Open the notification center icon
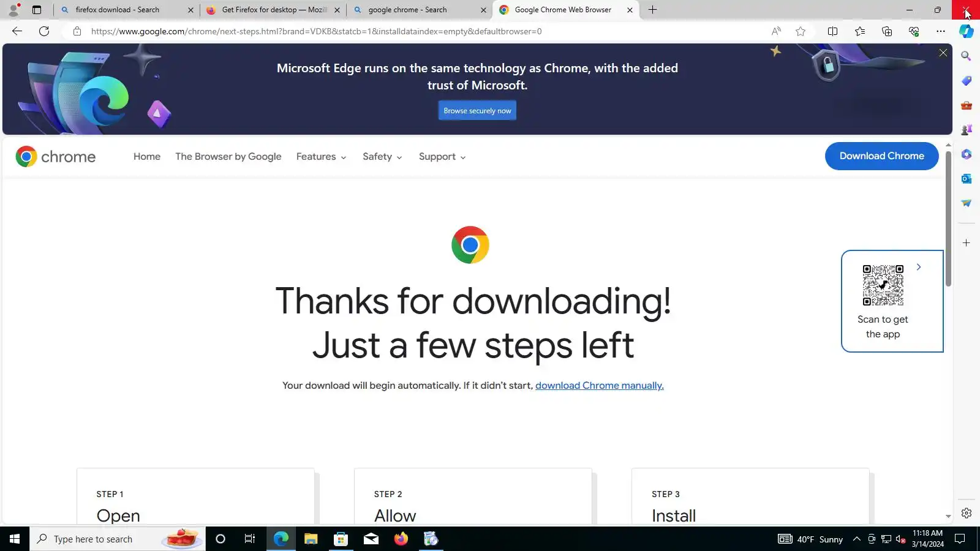Viewport: 980px width, 551px height. (960, 539)
